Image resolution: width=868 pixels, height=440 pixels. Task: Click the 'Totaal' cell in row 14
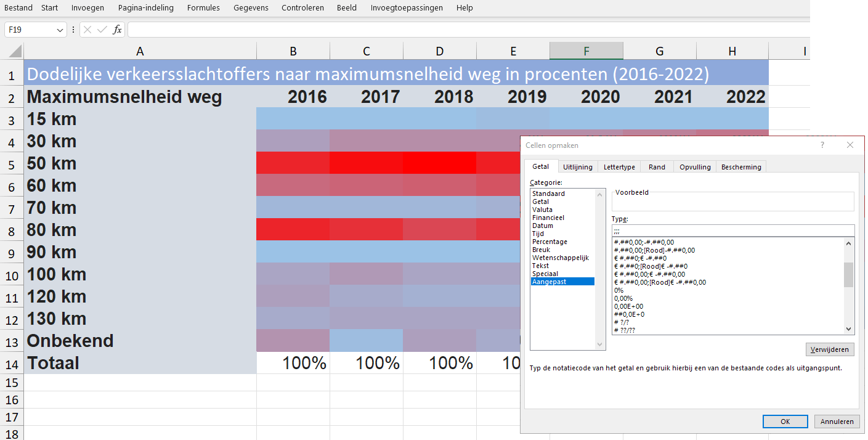pos(140,363)
